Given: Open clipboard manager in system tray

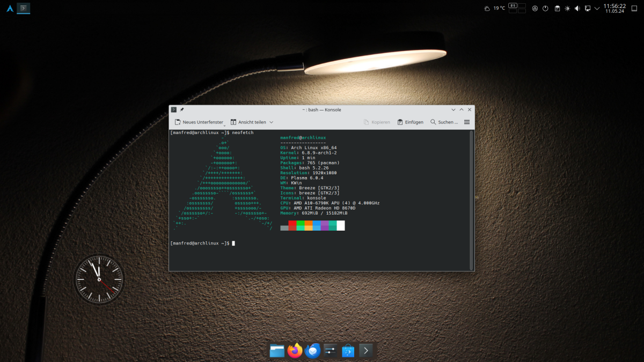Looking at the screenshot, I should [557, 8].
